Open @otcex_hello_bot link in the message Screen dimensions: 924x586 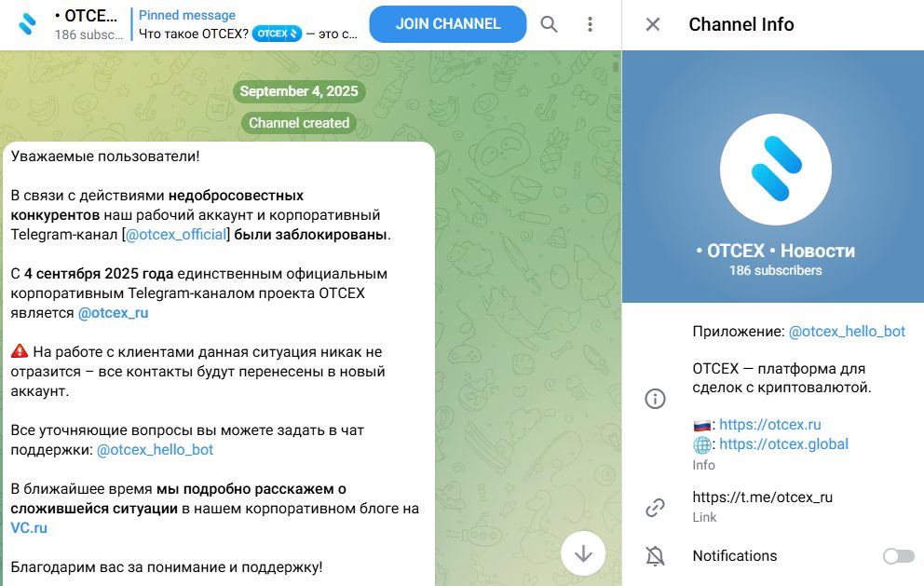(155, 450)
